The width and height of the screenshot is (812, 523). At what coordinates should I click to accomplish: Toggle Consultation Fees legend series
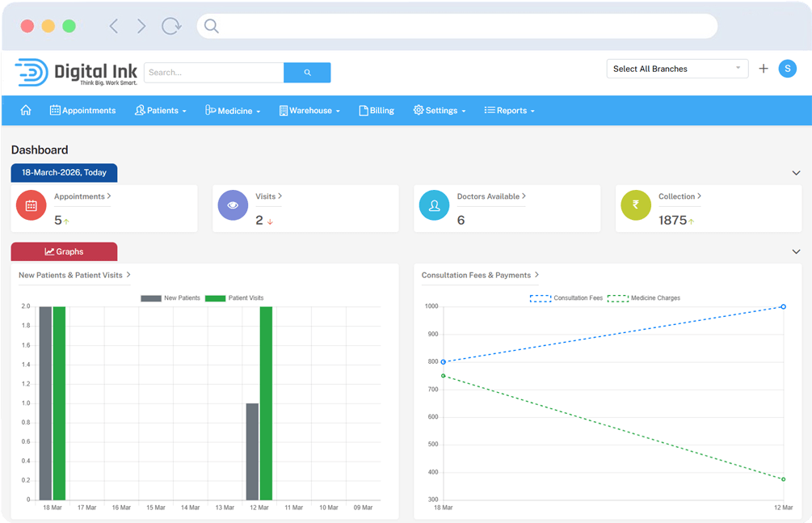pos(566,298)
